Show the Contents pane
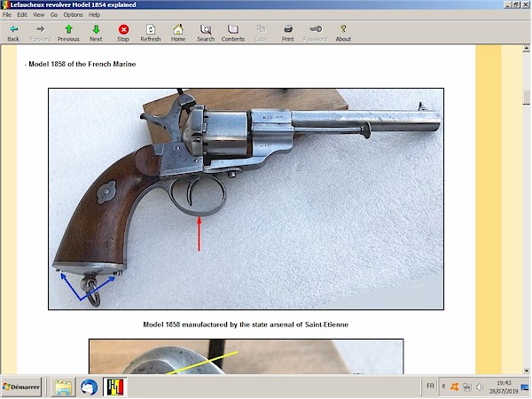This screenshot has height=399, width=532. [233, 34]
